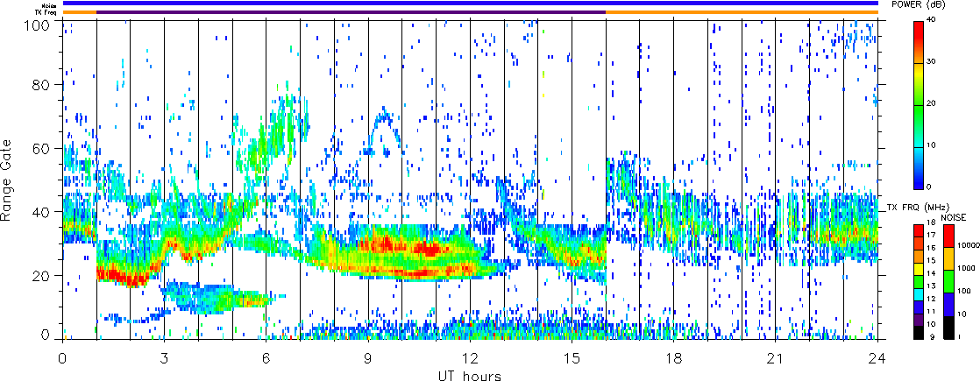980x381 pixels.
Task: Pick the red segment of TX FRQ scale
Action: pyautogui.click(x=919, y=230)
